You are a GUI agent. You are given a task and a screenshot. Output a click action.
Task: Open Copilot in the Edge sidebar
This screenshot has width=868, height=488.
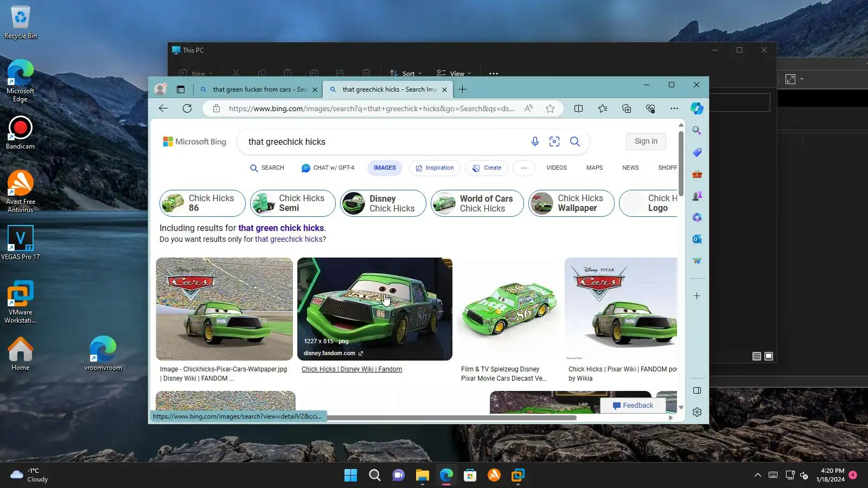point(697,108)
